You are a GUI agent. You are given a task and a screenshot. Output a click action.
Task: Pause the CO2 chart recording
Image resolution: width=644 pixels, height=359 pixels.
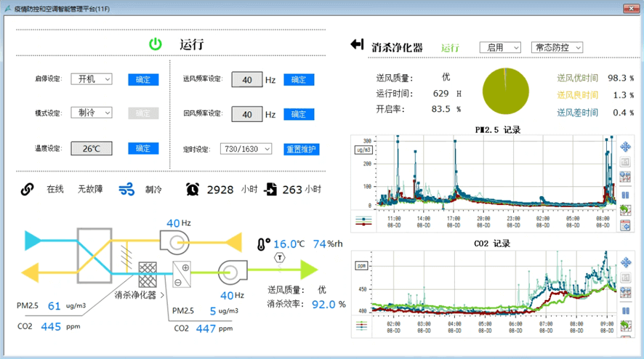tap(624, 311)
